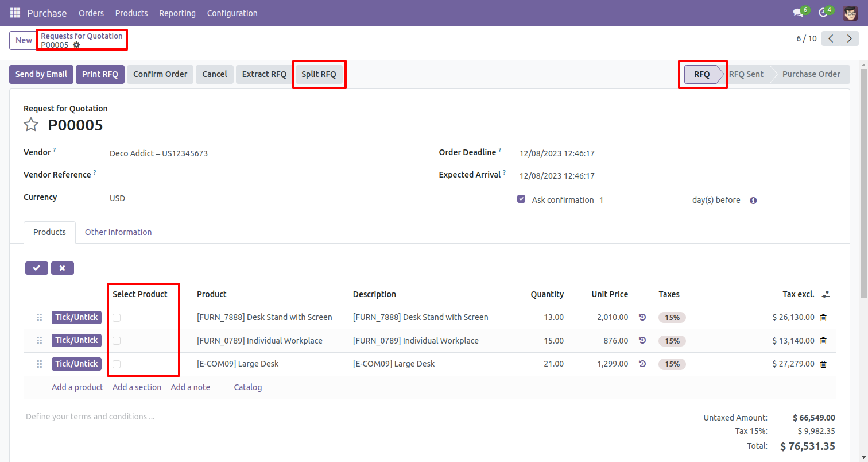Select the Products tab
868x462 pixels.
(49, 232)
